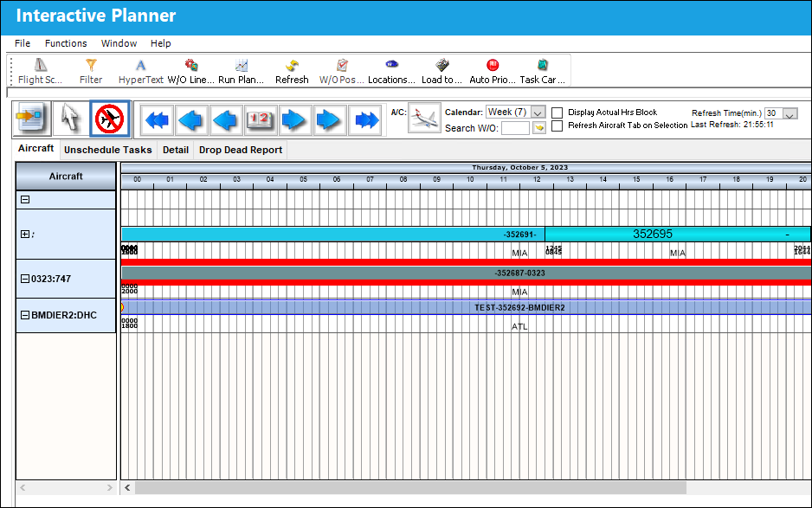Click the ATL station label
The width and height of the screenshot is (812, 508).
coord(519,327)
